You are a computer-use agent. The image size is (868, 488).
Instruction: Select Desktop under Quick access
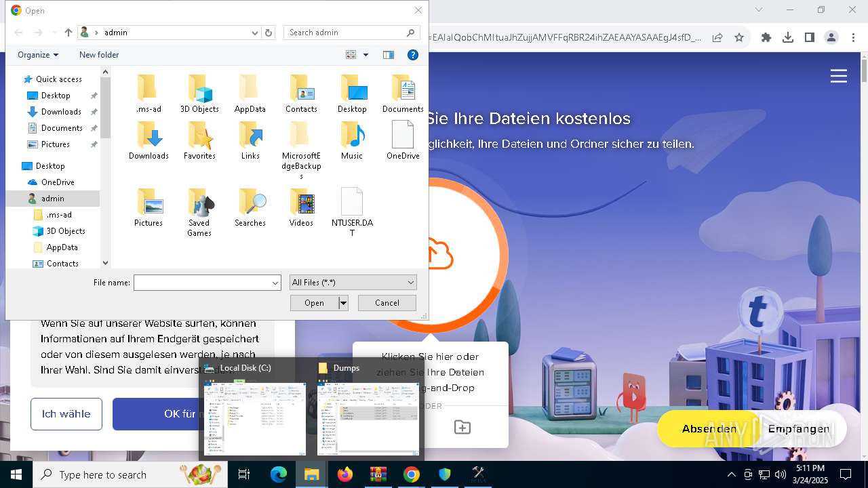tap(55, 96)
